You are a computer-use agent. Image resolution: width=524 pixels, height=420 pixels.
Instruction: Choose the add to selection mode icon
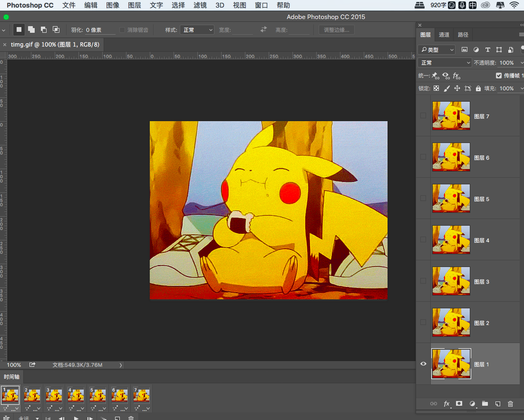click(x=31, y=29)
